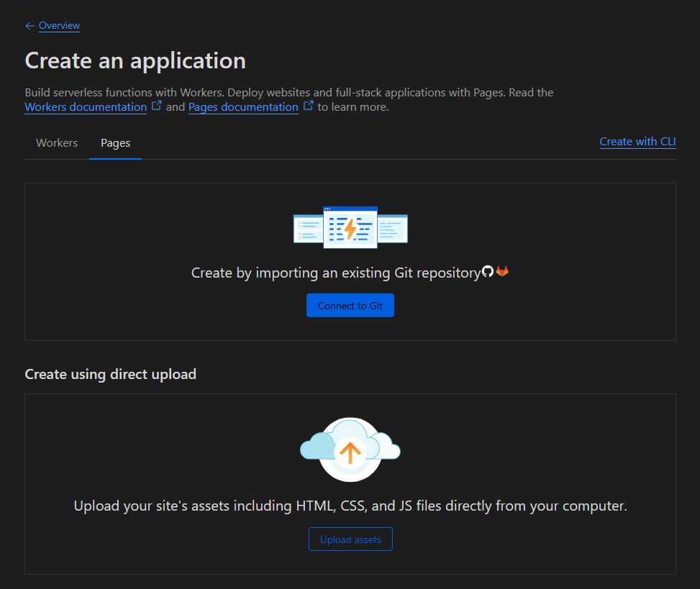Click the Create an application heading

tap(135, 60)
